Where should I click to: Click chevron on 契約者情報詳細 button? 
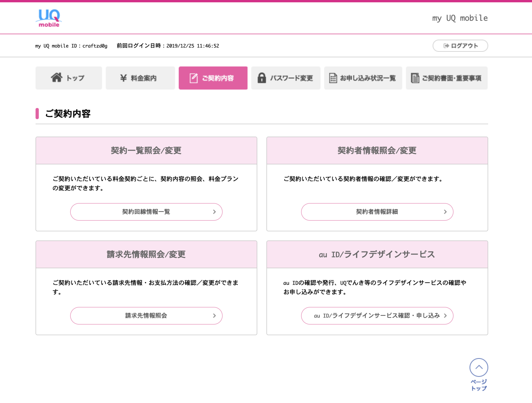445,212
